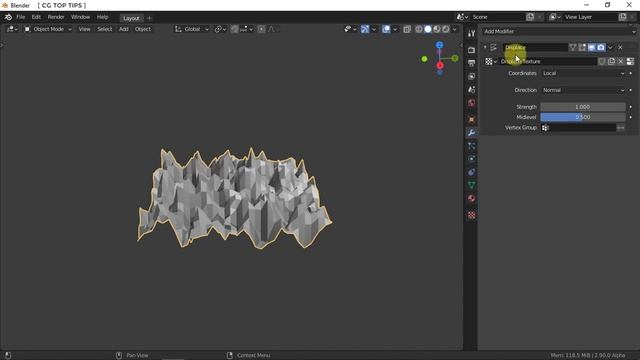This screenshot has height=360, width=640.
Task: Toggle Displace modifier render visibility
Action: pos(601,48)
